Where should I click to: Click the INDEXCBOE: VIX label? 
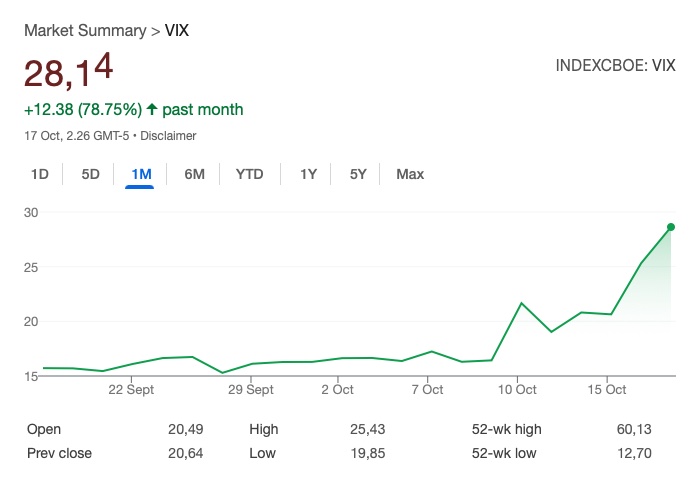click(615, 66)
